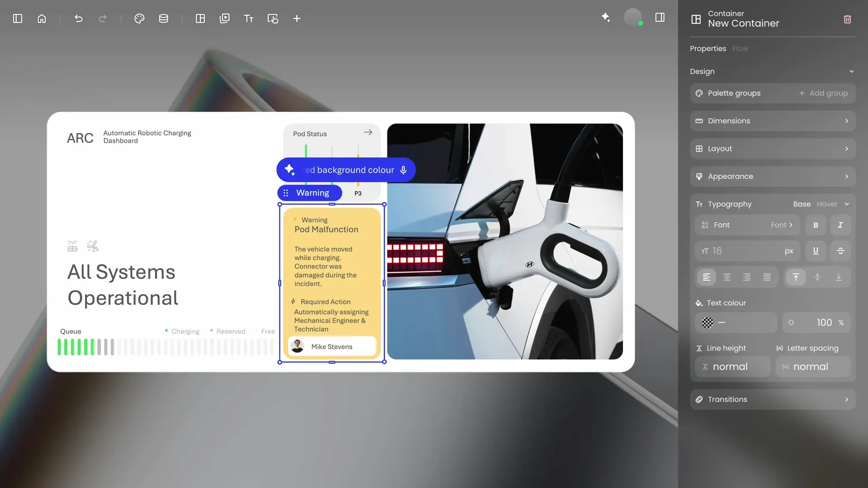Screen dimensions: 868x488
Task: Toggle bold text formatting
Action: (x=816, y=225)
